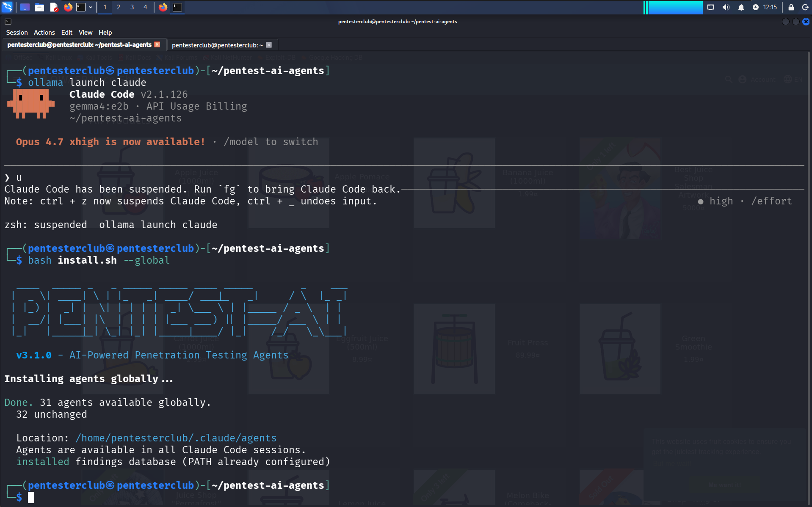Viewport: 812px width, 507px height.
Task: Click the CPU graph panel monitor
Action: pos(673,7)
